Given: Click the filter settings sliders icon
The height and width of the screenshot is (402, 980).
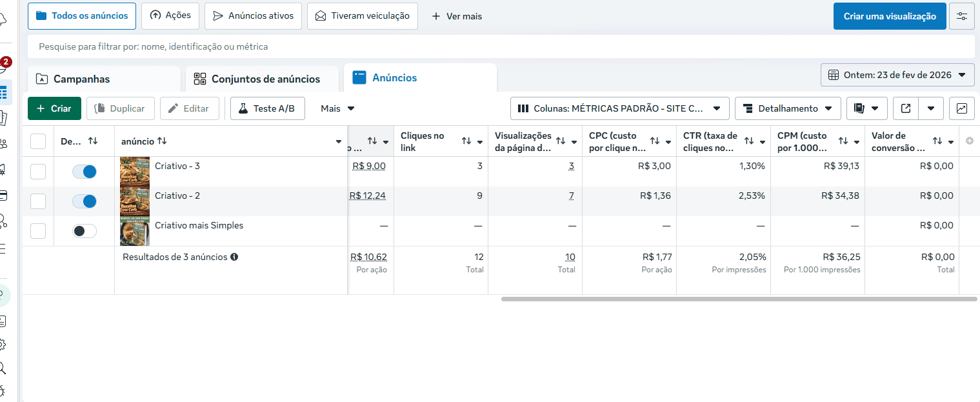Looking at the screenshot, I should click(961, 16).
